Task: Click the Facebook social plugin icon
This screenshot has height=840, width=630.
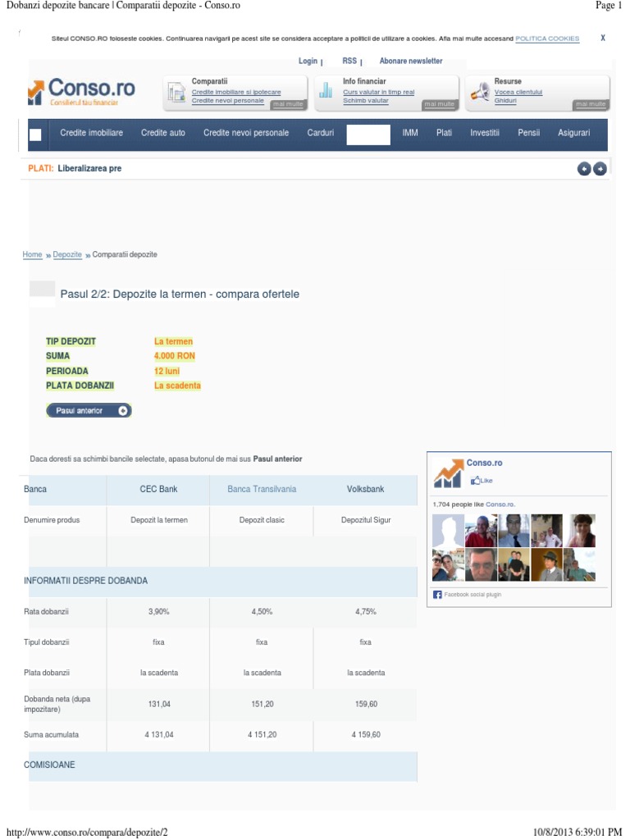Action: pyautogui.click(x=437, y=595)
